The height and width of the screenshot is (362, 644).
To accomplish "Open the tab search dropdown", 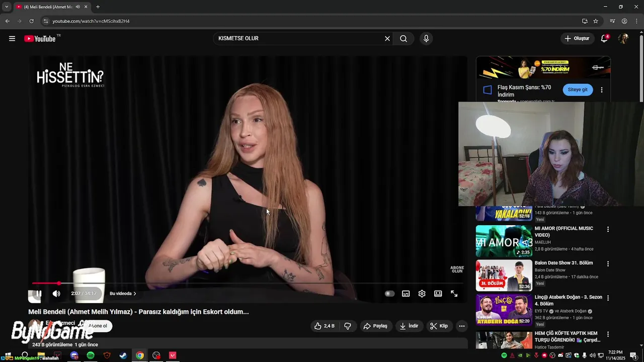I will tap(7, 7).
